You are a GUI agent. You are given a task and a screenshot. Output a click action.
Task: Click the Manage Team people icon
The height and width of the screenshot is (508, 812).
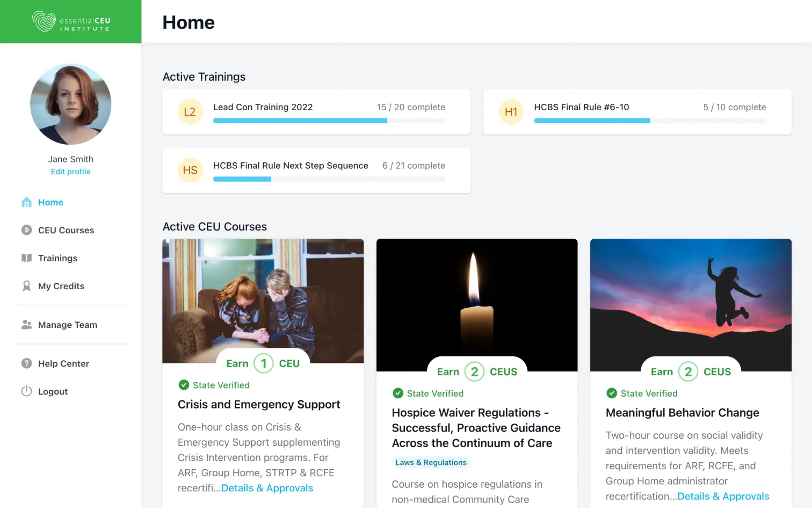[x=26, y=325]
